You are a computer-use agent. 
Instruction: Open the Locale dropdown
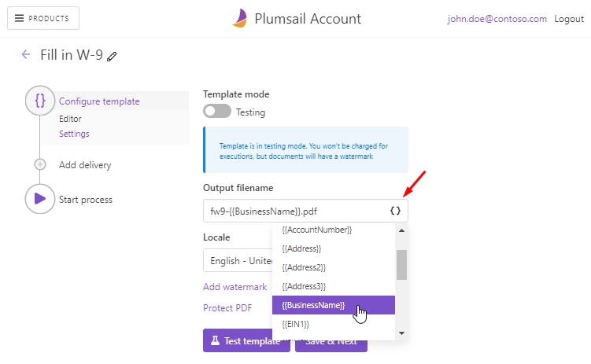coord(238,260)
